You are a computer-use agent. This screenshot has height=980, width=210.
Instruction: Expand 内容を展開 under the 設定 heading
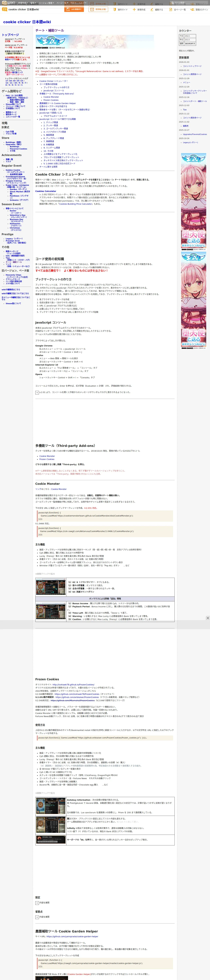pos(37,903)
